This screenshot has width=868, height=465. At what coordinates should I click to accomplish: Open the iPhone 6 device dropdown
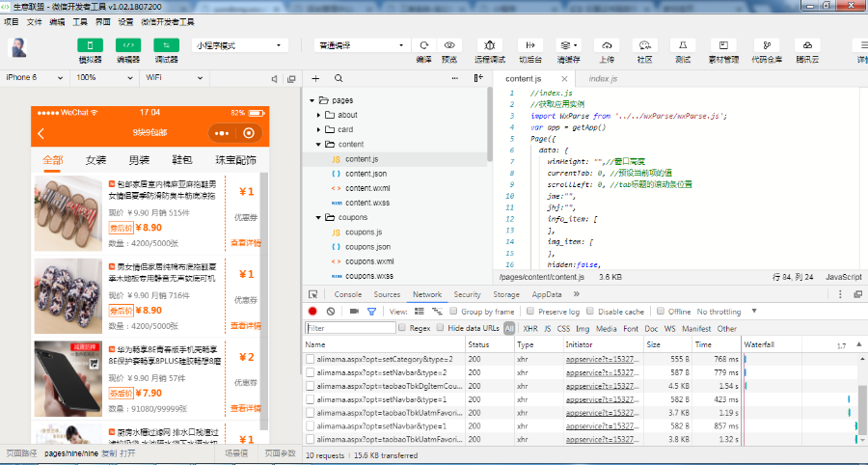(33, 77)
